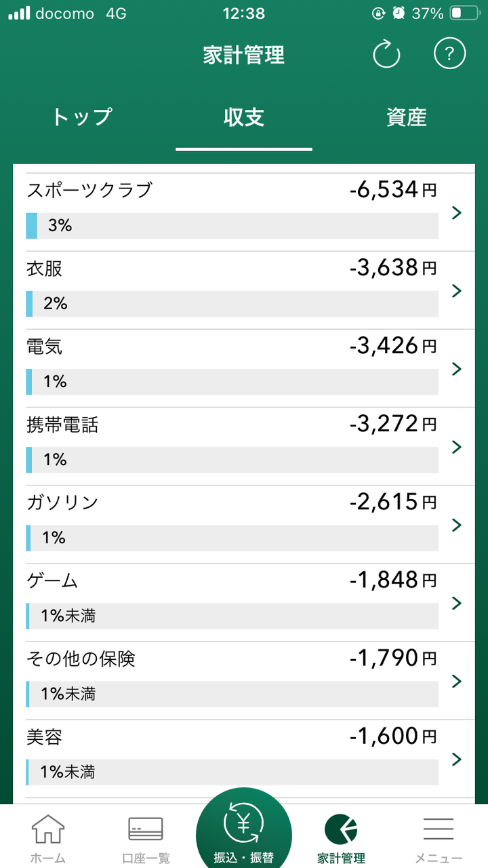Tap the その他の保険 category label

pos(81,658)
